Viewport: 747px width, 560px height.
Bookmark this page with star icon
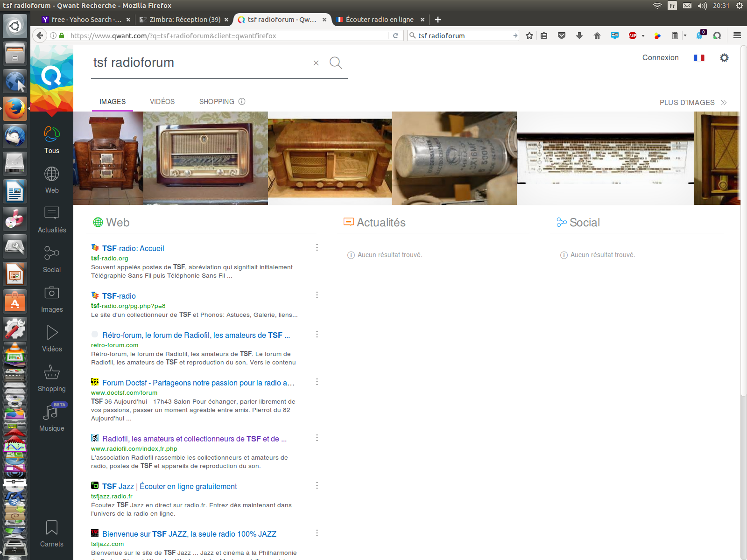tap(529, 35)
